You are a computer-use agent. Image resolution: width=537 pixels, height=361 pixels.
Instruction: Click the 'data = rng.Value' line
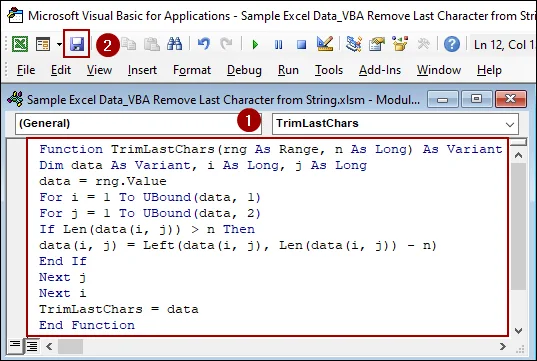(x=103, y=181)
